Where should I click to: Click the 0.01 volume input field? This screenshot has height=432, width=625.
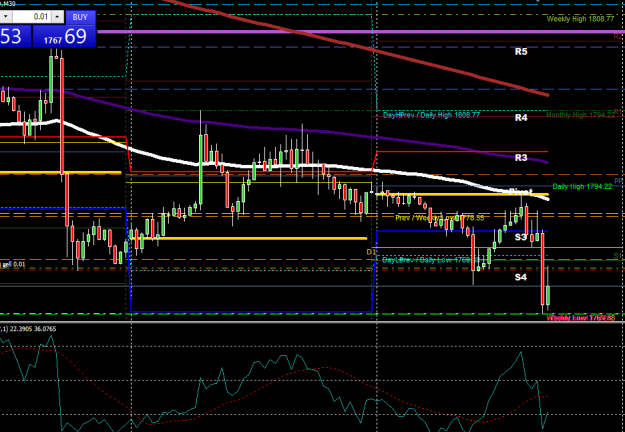pyautogui.click(x=31, y=17)
